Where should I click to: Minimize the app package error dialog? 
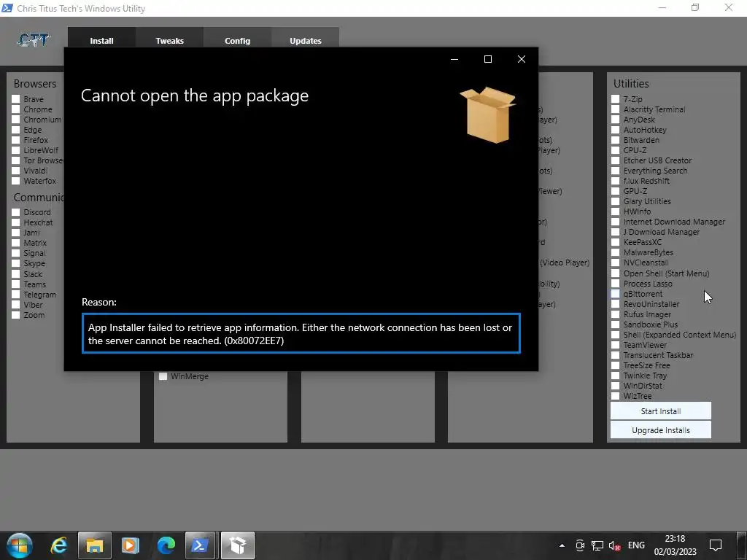454,59
